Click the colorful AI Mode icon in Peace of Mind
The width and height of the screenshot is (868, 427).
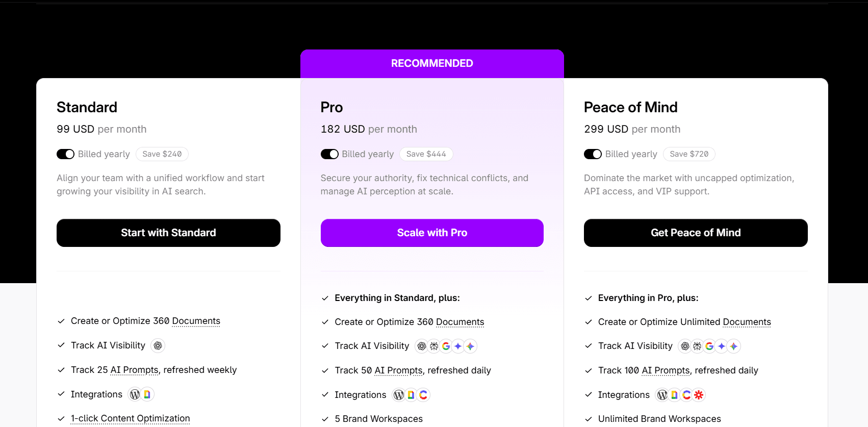pyautogui.click(x=733, y=346)
